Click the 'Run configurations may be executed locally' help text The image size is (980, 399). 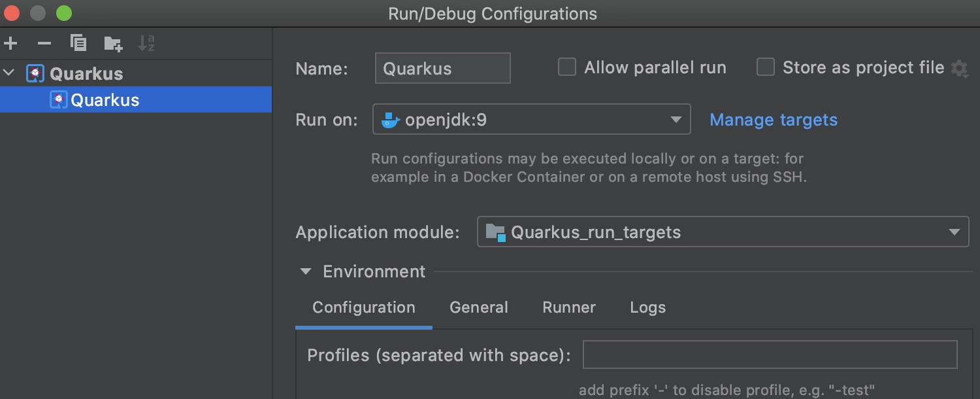click(x=589, y=167)
